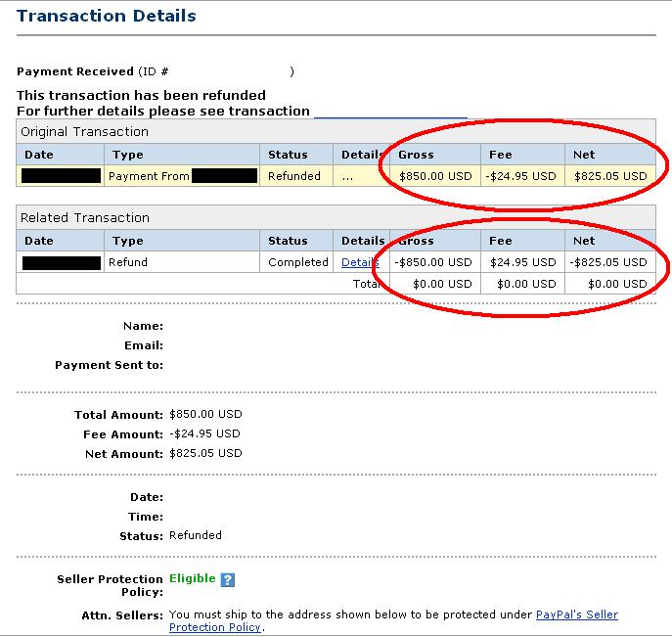Click the Payment From type cell
Image resolution: width=672 pixels, height=637 pixels.
148,176
